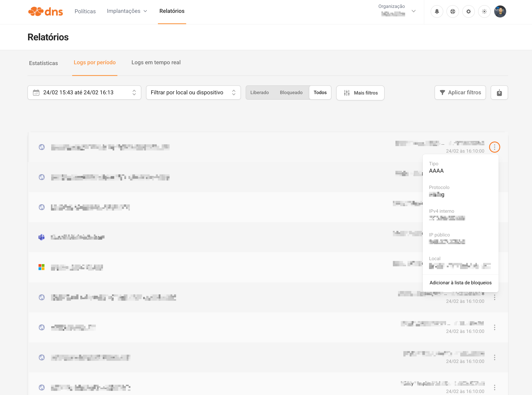Select the Liberado filter option
The width and height of the screenshot is (532, 395).
point(259,93)
